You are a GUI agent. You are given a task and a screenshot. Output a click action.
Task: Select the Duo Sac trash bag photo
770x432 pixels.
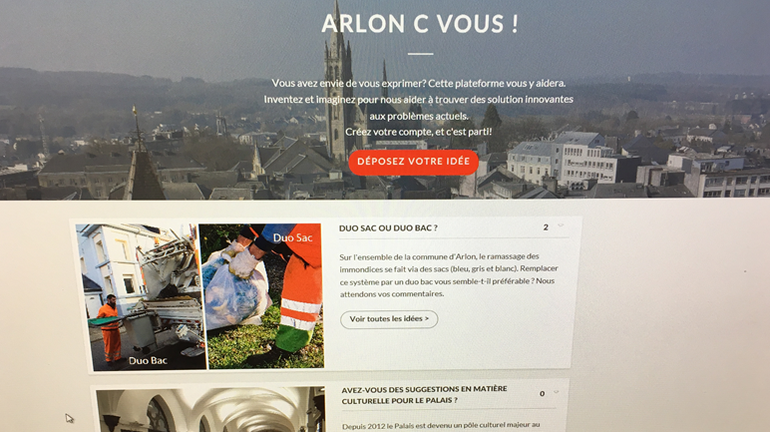tap(262, 296)
